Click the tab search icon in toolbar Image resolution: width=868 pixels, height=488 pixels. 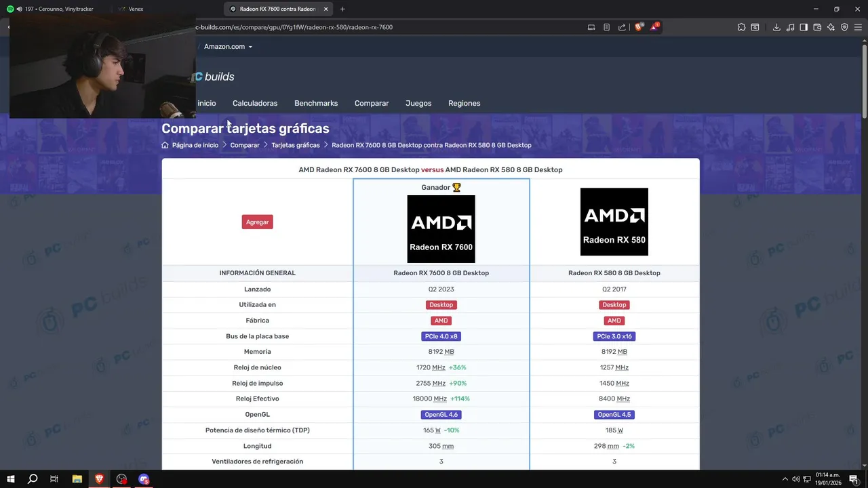pyautogui.click(x=755, y=27)
